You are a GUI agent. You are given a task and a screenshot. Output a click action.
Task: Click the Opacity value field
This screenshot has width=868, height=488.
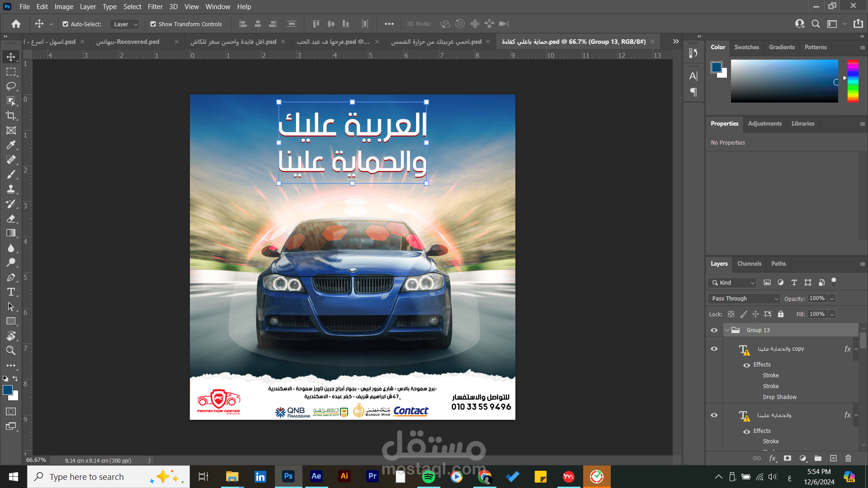coord(817,299)
